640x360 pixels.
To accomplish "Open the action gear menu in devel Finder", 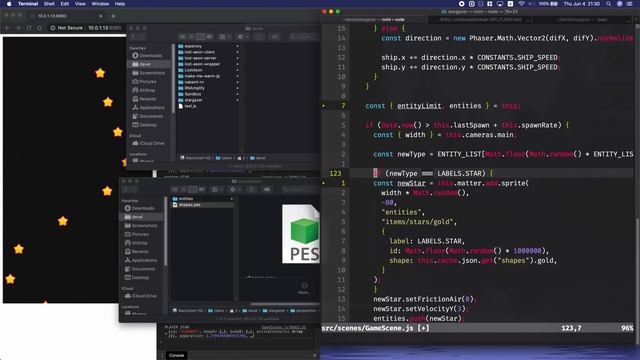I will point(242,37).
